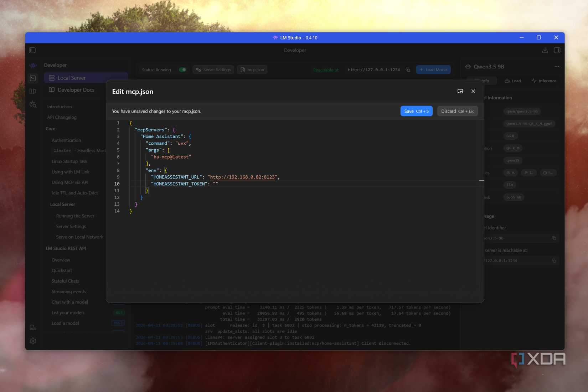Close the Edit mcp.json dialog

coord(473,91)
